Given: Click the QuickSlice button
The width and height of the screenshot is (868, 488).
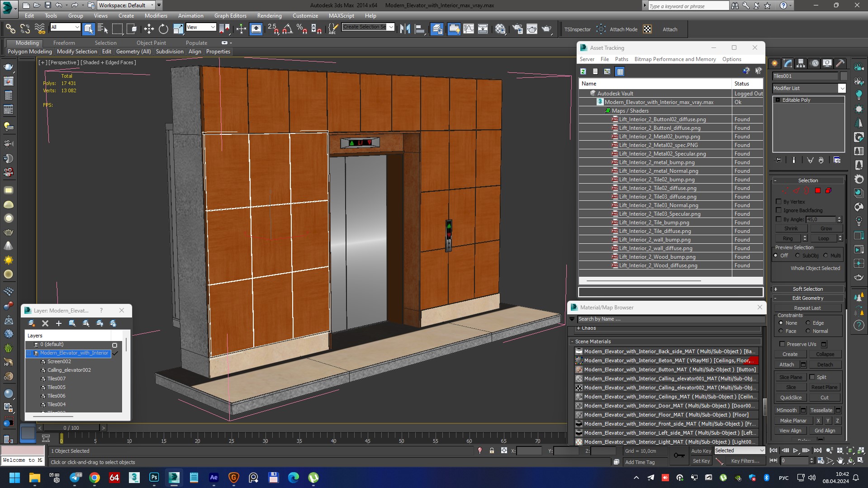Looking at the screenshot, I should [791, 398].
